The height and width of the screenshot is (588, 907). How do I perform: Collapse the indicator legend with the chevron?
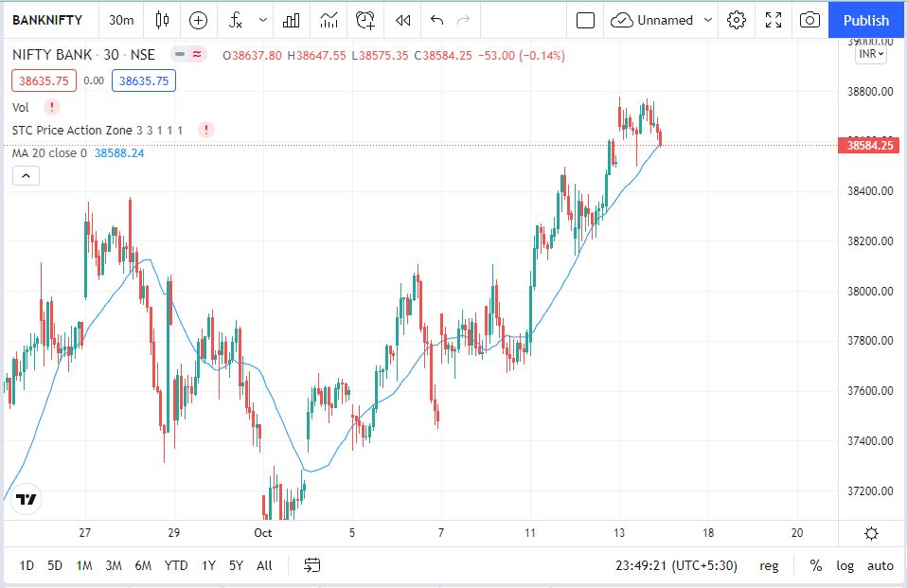coord(26,175)
